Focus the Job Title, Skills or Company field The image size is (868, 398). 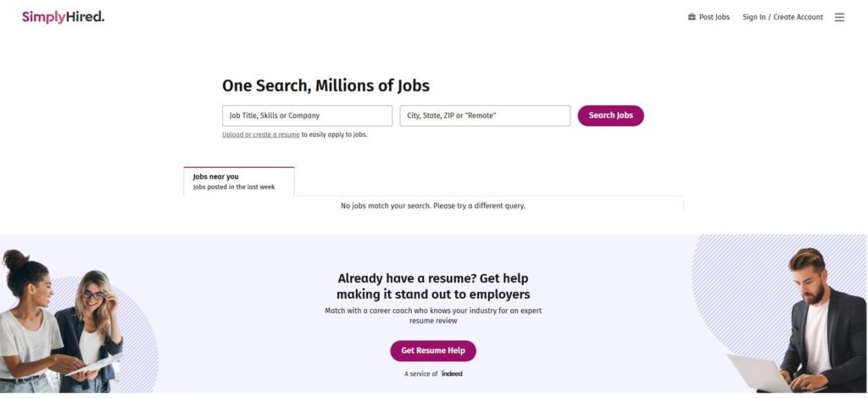point(307,116)
